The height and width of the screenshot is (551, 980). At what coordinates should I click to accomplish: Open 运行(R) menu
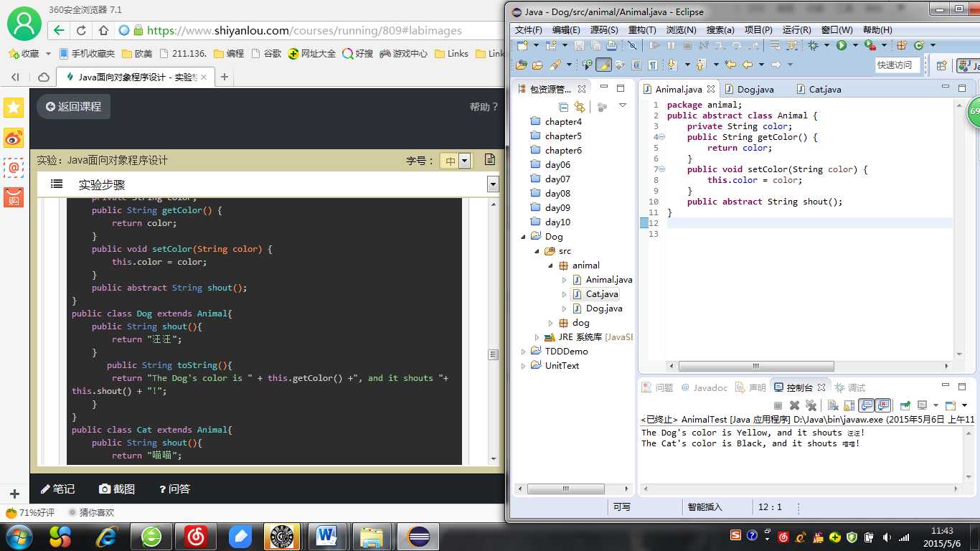796,29
